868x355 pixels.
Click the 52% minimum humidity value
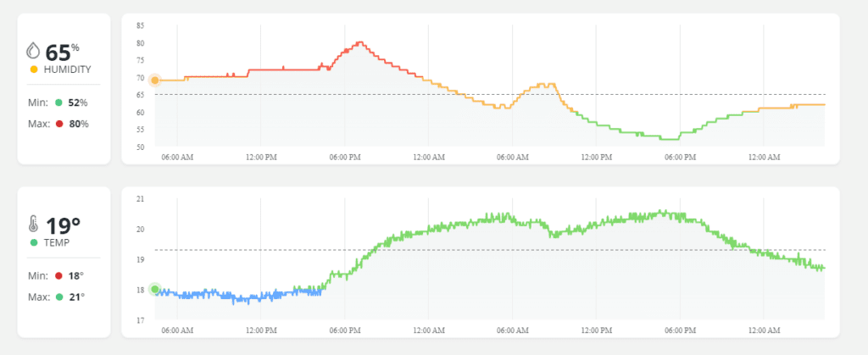click(78, 103)
